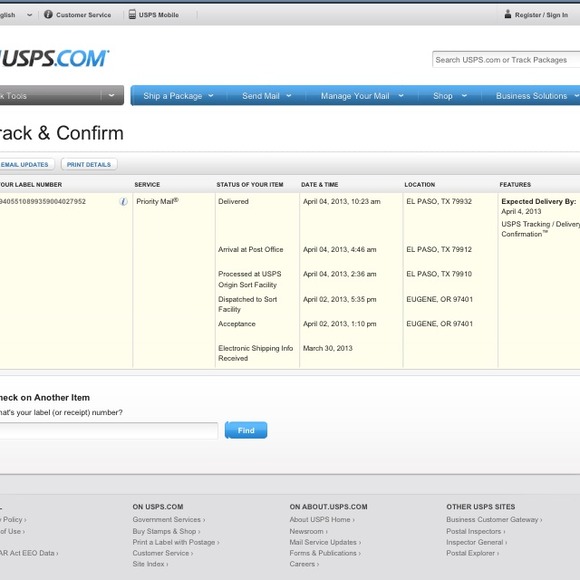580x580 pixels.
Task: Click the Acceptance status text
Action: [237, 324]
